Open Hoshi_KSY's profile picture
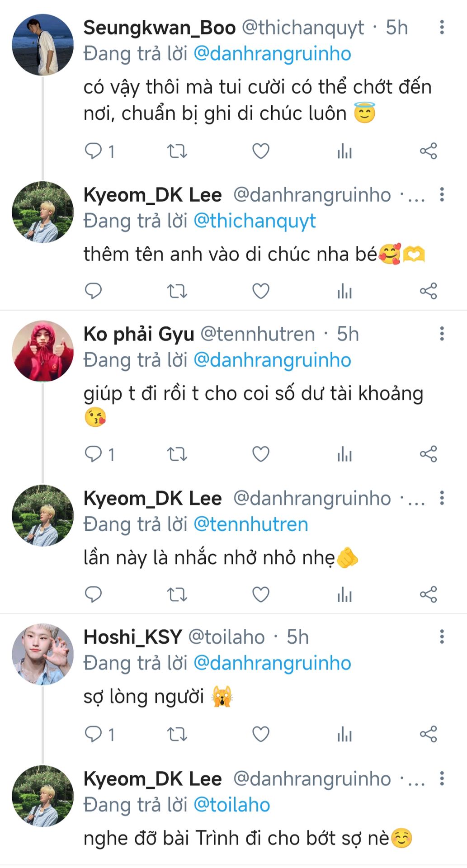Viewport: 467px width, 868px height. (x=42, y=654)
